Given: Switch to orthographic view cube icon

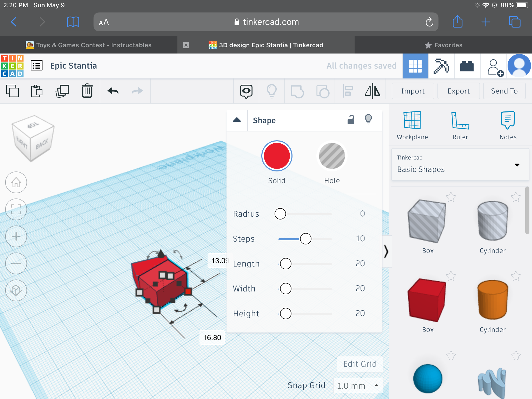Looking at the screenshot, I should [x=16, y=290].
